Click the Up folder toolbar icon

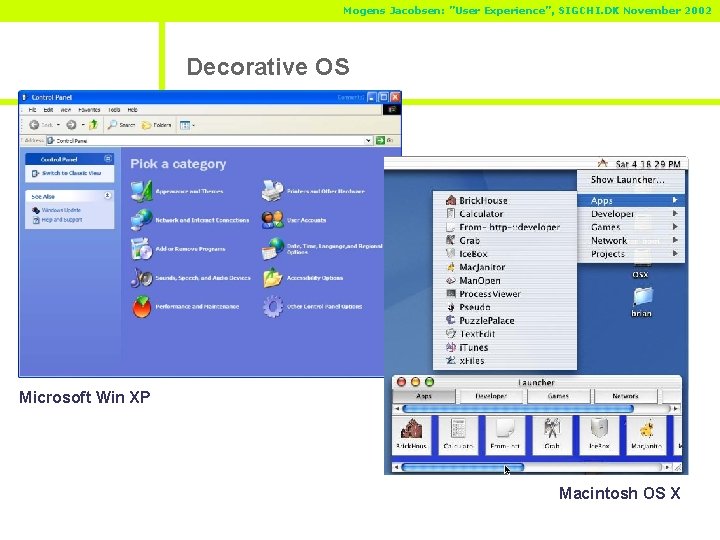click(94, 124)
